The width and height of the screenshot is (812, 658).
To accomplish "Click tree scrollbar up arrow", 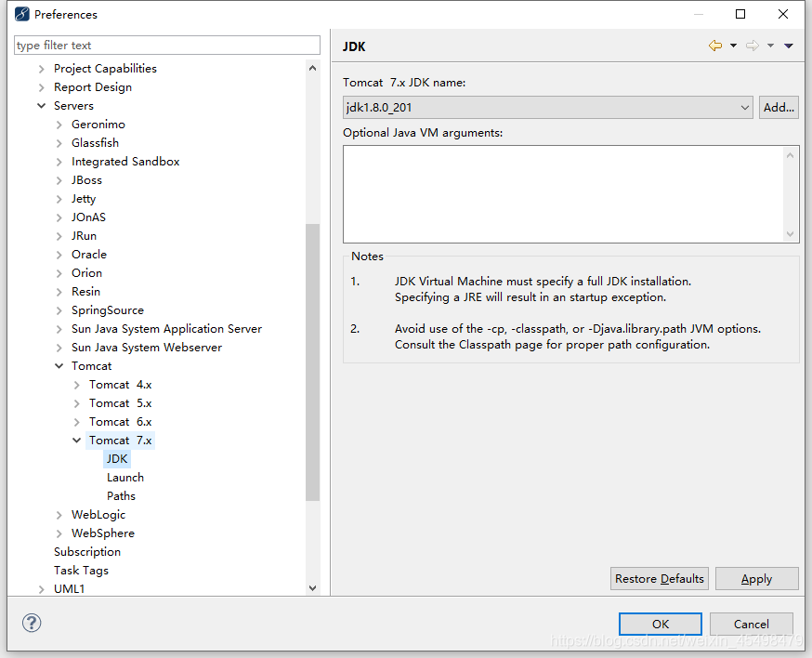I will coord(312,69).
